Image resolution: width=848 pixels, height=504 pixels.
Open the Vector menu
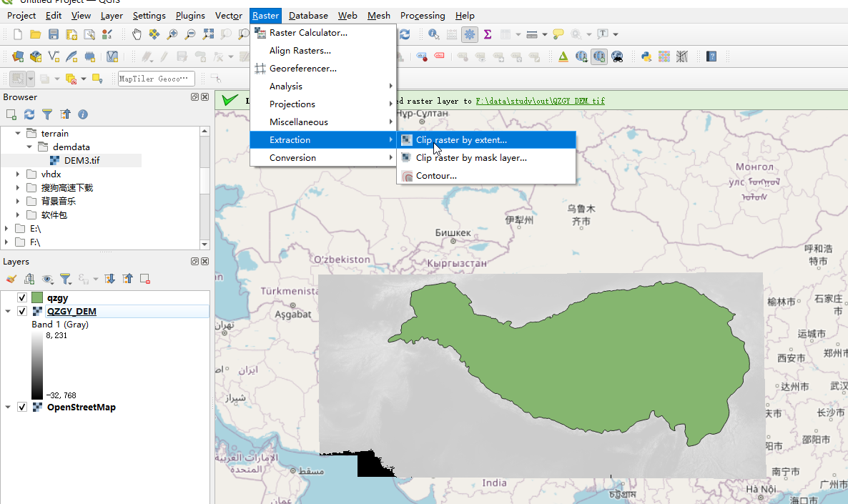point(229,16)
